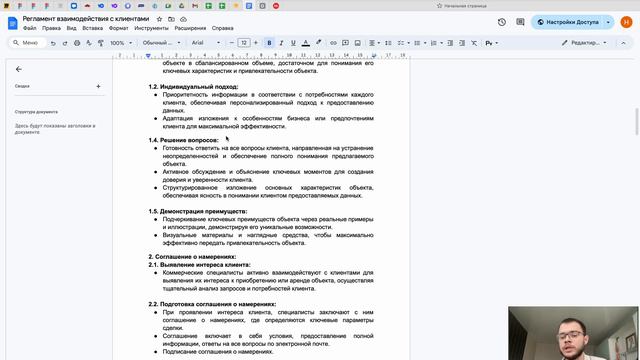Star the document with the star icon
Image resolution: width=640 pixels, height=360 pixels.
159,19
